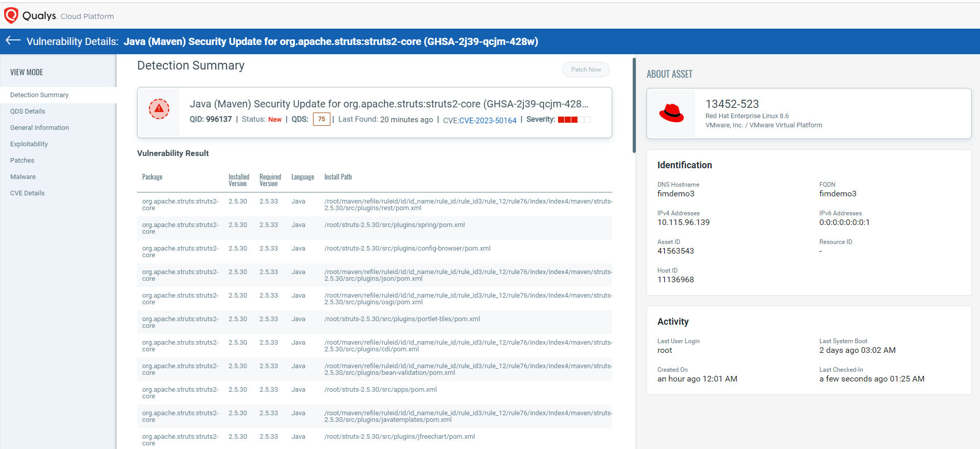Click FQDN value fimdemo3
Viewport: 980px width, 449px height.
click(x=837, y=194)
